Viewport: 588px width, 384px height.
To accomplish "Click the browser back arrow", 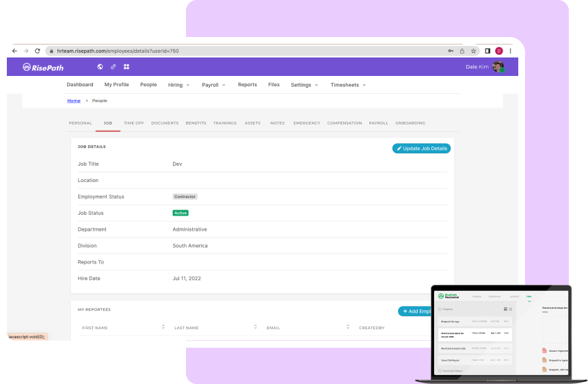I will [x=14, y=51].
